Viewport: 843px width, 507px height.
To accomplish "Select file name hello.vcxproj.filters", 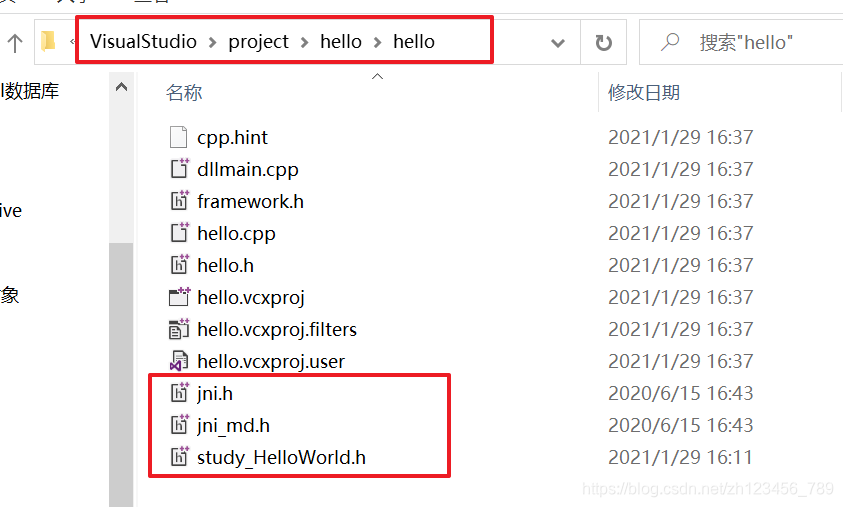I will 277,329.
